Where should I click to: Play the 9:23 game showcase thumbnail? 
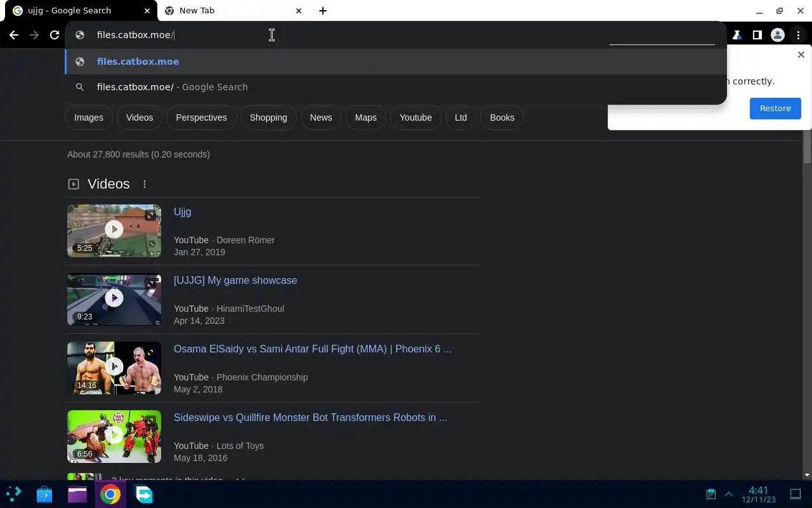[x=114, y=299]
